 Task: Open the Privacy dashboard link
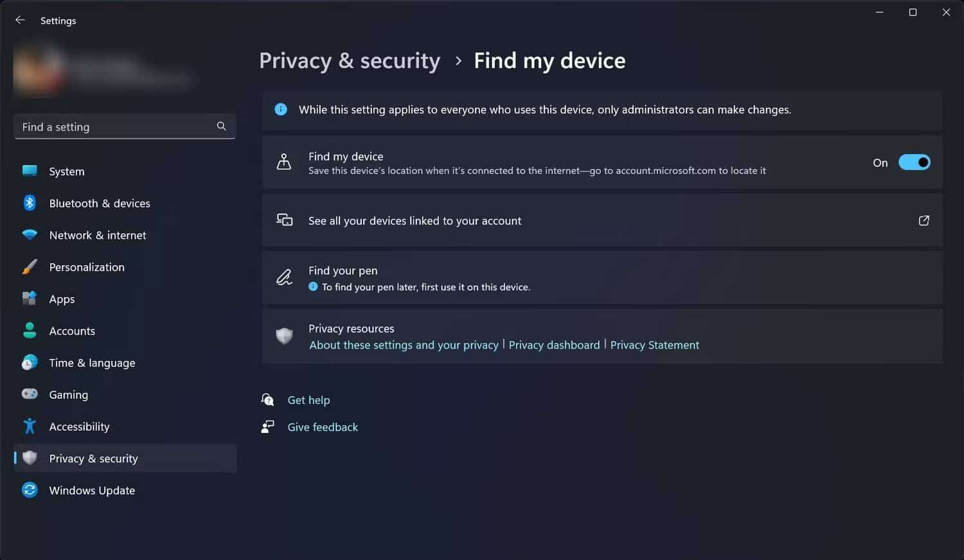553,345
